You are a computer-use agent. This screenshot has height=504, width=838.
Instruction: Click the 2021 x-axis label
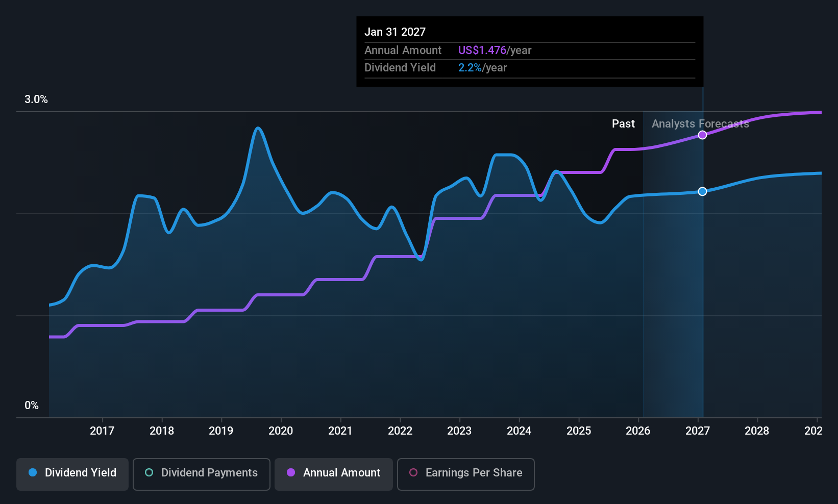click(x=340, y=431)
